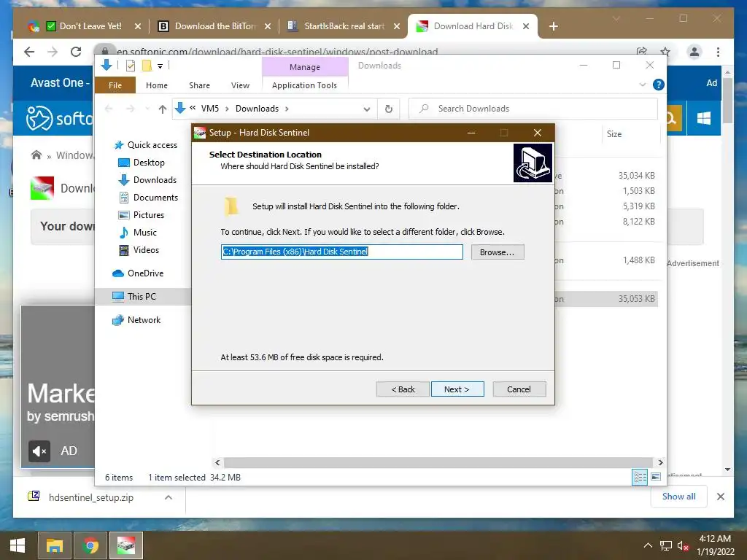Open File Explorer from the taskbar
Image resolution: width=747 pixels, height=560 pixels.
tap(54, 545)
